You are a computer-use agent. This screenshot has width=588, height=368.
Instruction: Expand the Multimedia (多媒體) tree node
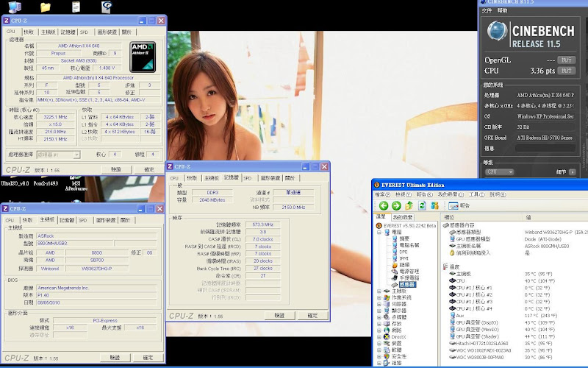click(x=379, y=317)
